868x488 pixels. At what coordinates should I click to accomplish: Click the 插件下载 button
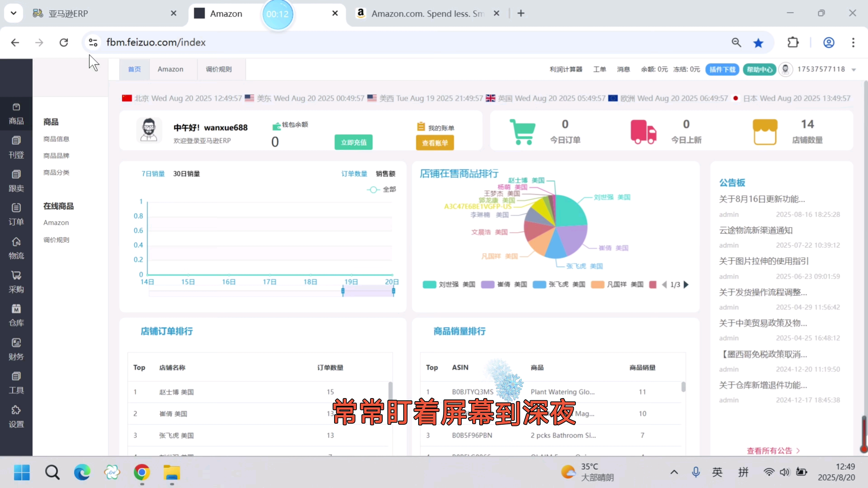coord(722,69)
